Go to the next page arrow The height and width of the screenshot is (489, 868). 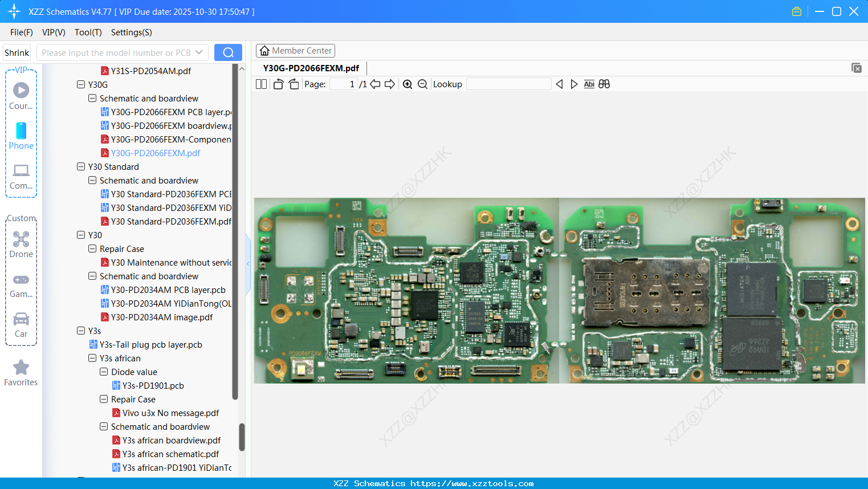(390, 84)
